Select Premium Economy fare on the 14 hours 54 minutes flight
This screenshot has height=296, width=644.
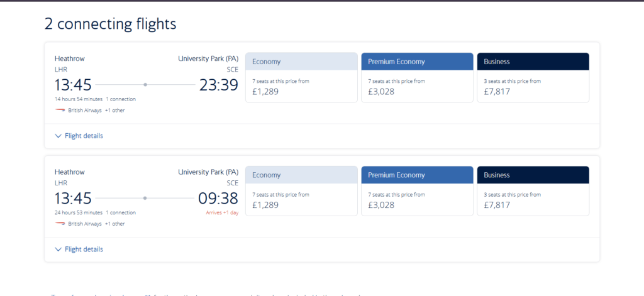pyautogui.click(x=418, y=77)
